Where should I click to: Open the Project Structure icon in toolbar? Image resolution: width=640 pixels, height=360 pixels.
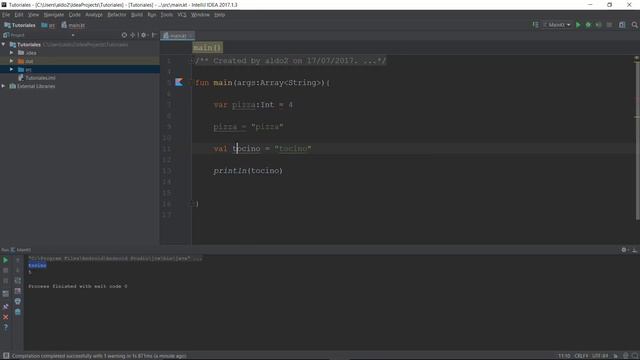[x=622, y=25]
